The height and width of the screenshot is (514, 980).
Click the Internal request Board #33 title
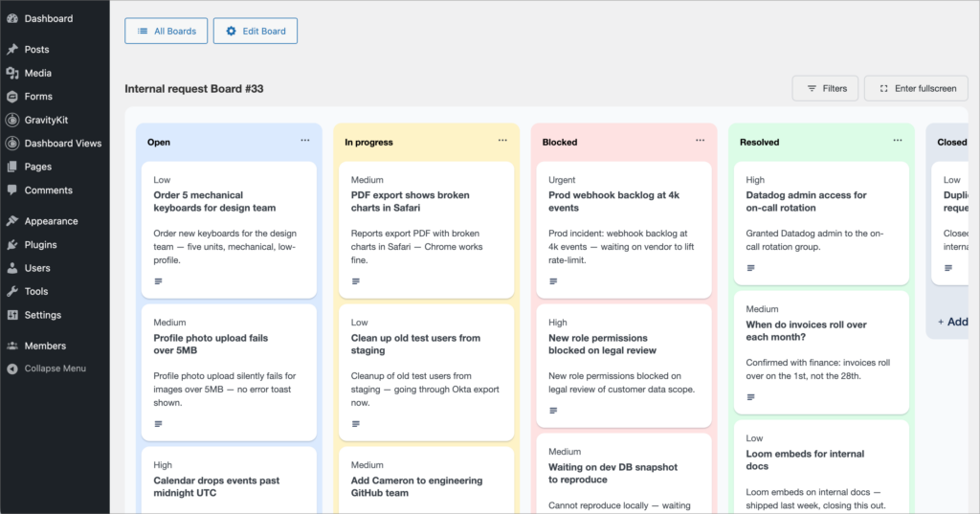[193, 89]
